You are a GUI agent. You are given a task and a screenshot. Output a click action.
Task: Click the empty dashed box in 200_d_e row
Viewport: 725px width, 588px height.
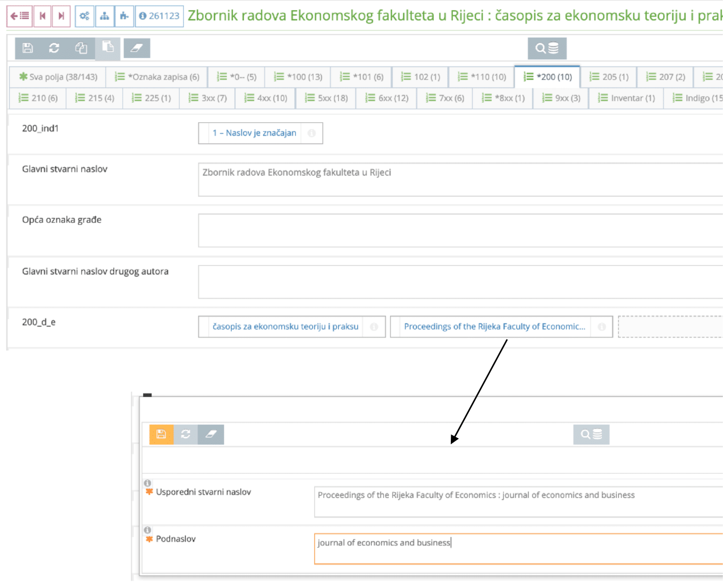pos(670,327)
